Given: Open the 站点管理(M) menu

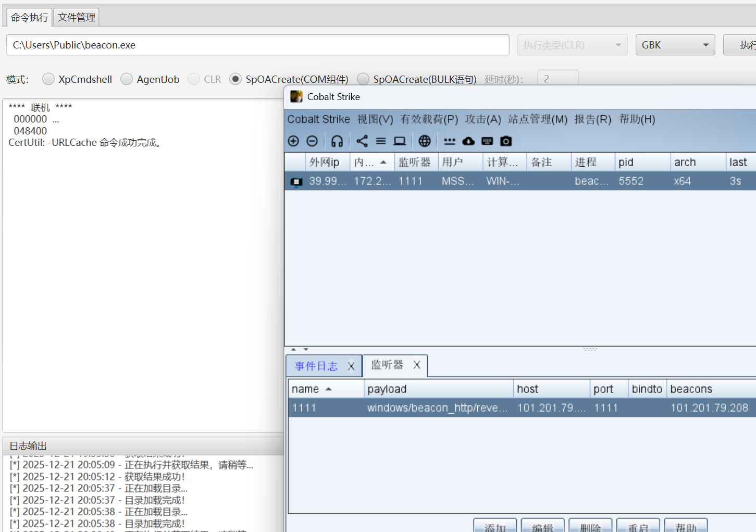Looking at the screenshot, I should point(538,119).
